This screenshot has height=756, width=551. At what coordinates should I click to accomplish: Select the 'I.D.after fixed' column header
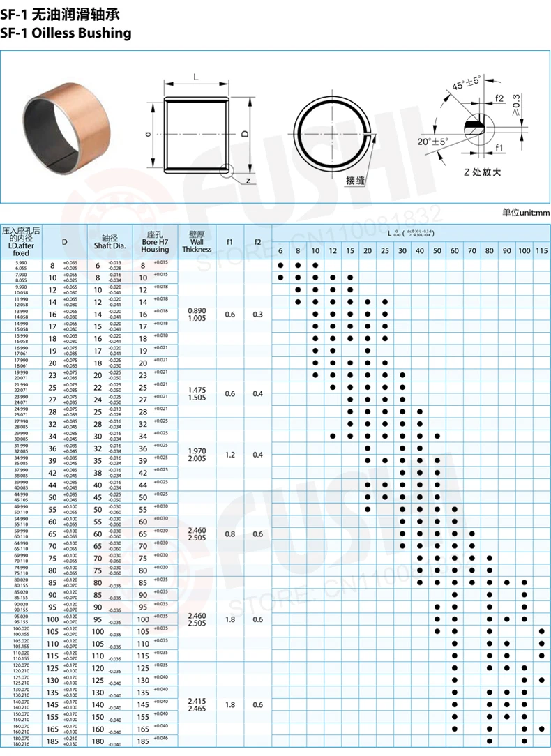(21, 241)
